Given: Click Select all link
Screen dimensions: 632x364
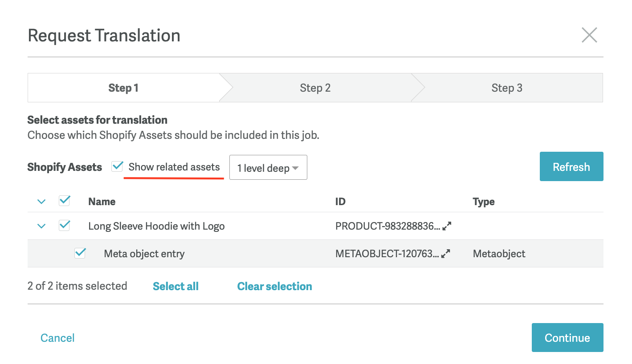Looking at the screenshot, I should [175, 286].
